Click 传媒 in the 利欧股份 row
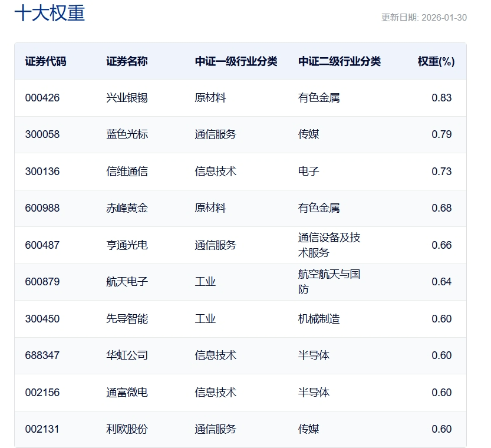The width and height of the screenshot is (491, 448). [x=308, y=429]
